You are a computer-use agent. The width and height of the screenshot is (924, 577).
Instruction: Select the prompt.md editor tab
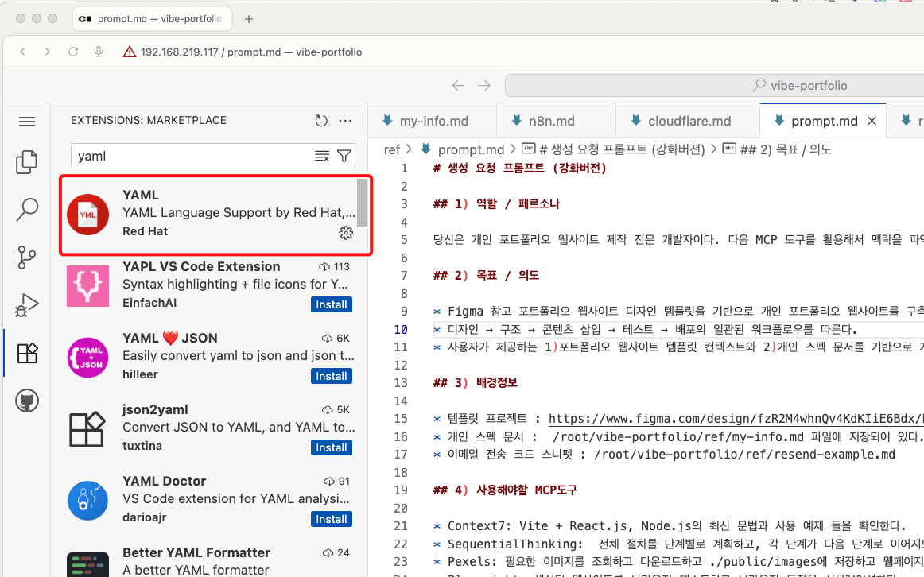pos(824,121)
